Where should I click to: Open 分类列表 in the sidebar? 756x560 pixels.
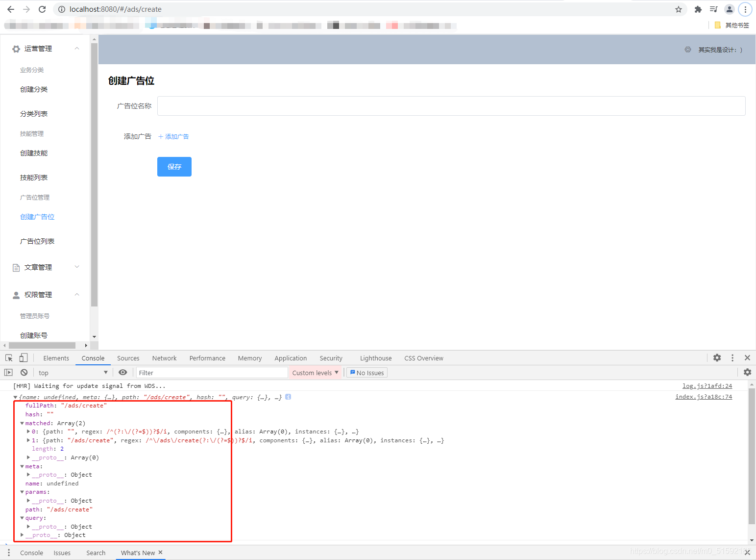[34, 114]
